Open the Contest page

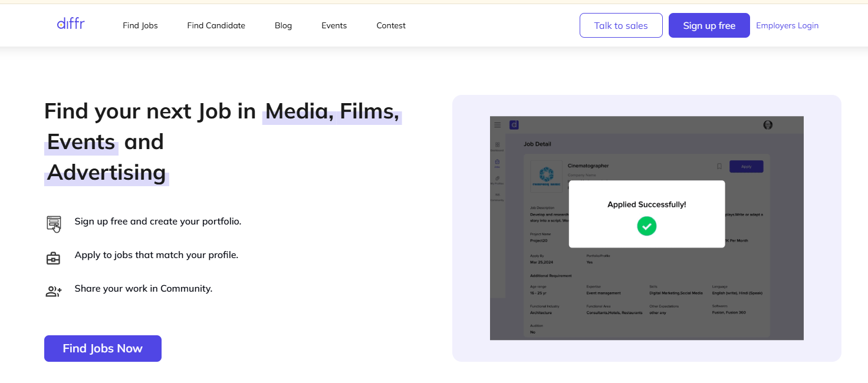click(x=390, y=25)
